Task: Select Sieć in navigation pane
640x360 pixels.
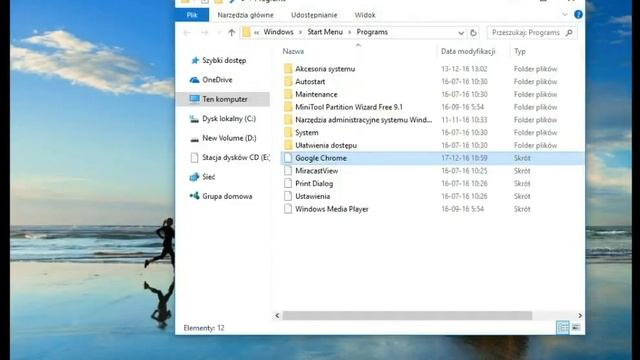Action: [x=208, y=177]
